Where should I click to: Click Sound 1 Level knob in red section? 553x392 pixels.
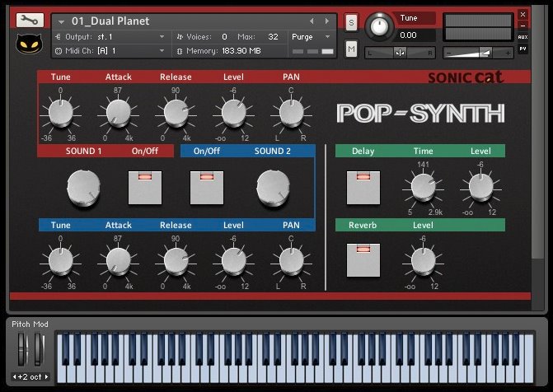pyautogui.click(x=233, y=113)
